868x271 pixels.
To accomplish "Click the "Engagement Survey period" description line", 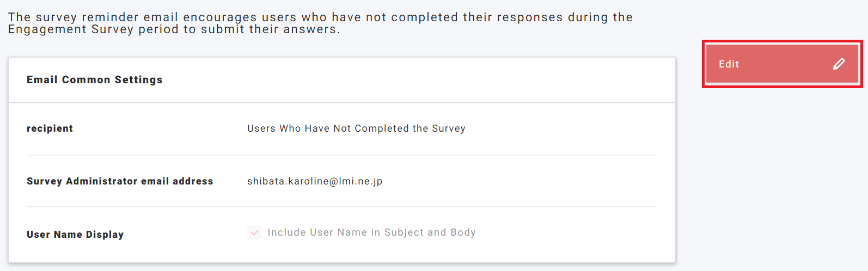I will (174, 29).
